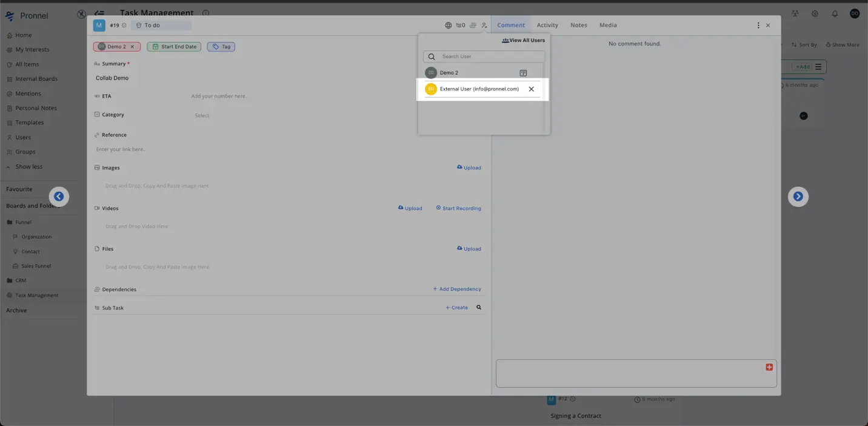Open Task Management board in sidebar
The height and width of the screenshot is (426, 868).
(x=36, y=296)
